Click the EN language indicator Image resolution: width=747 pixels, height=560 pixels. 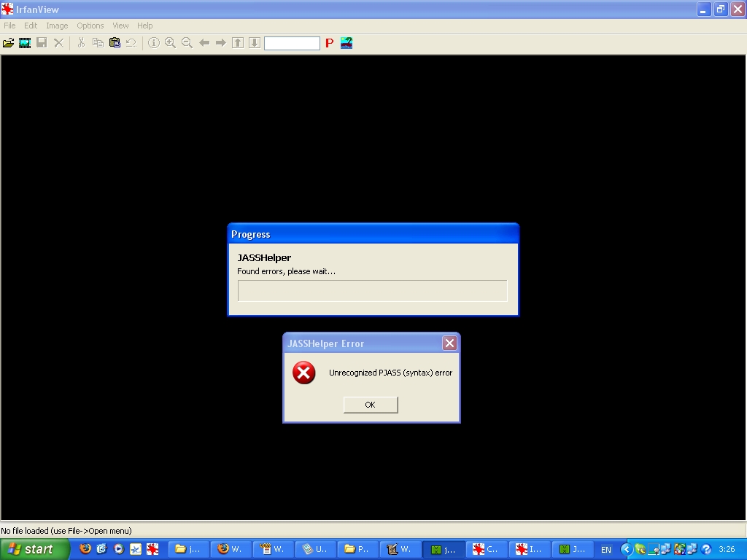(x=606, y=550)
